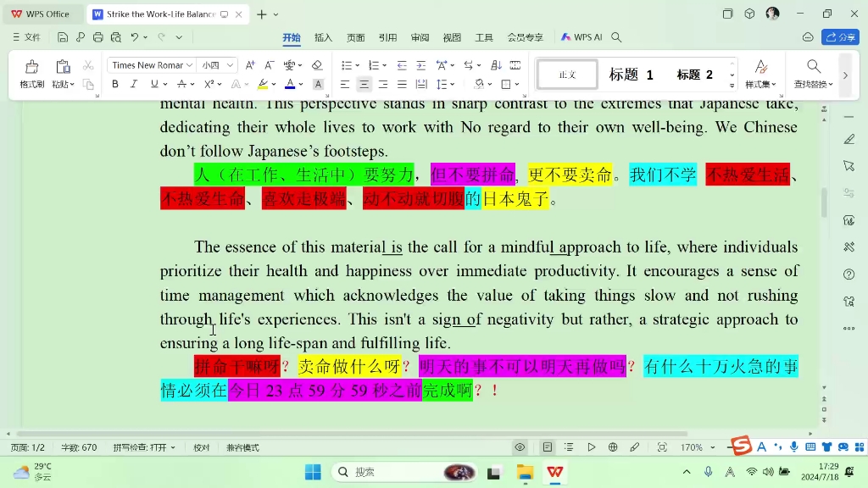This screenshot has height=488, width=868.
Task: Clear formatting with the eraser icon
Action: pyautogui.click(x=317, y=65)
